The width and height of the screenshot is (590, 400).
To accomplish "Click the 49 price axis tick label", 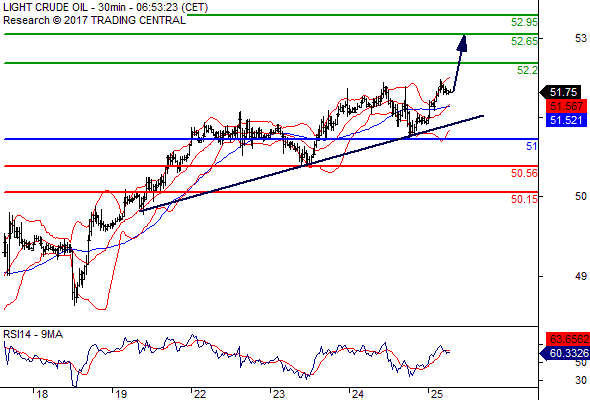I will pyautogui.click(x=581, y=276).
